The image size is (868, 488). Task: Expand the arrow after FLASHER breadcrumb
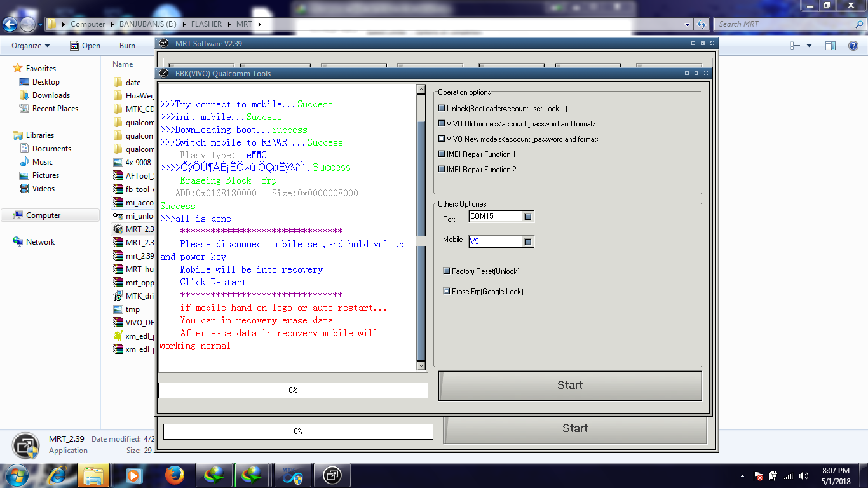pos(229,24)
